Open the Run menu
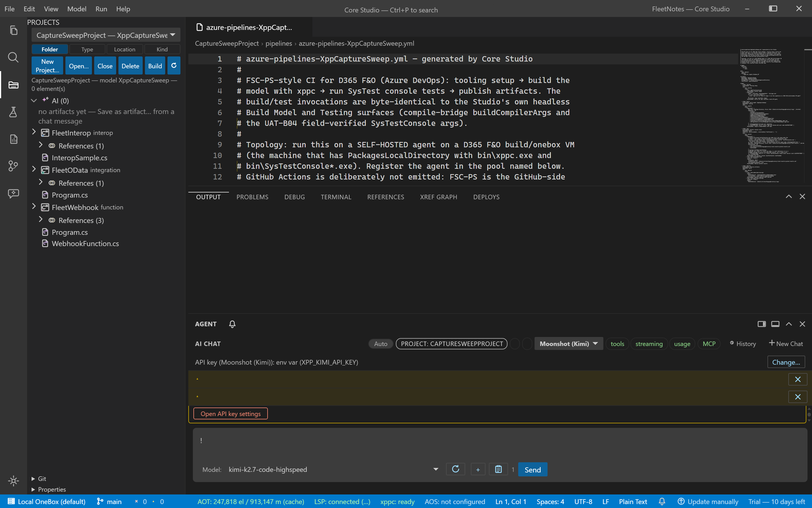The image size is (812, 508). click(x=101, y=9)
